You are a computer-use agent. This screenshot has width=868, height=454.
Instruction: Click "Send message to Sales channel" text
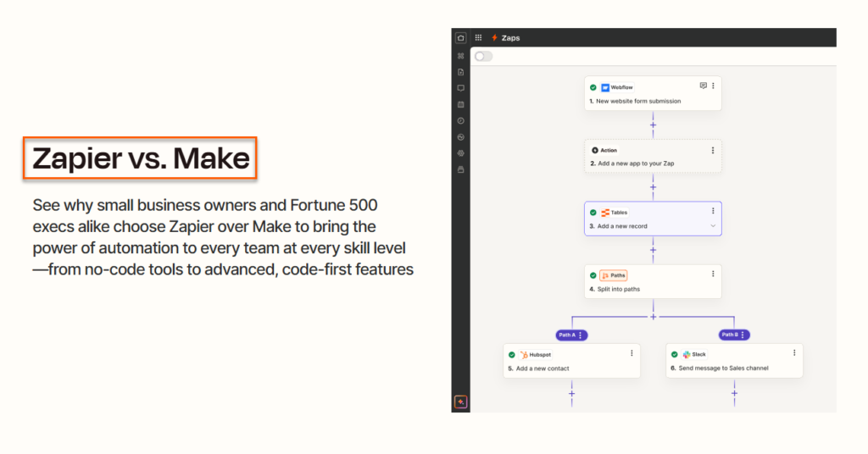click(724, 368)
